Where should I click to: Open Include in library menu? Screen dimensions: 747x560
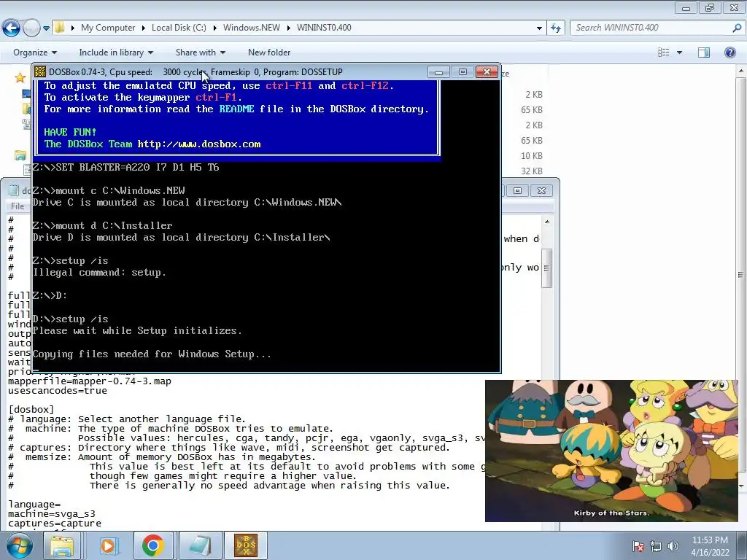116,52
